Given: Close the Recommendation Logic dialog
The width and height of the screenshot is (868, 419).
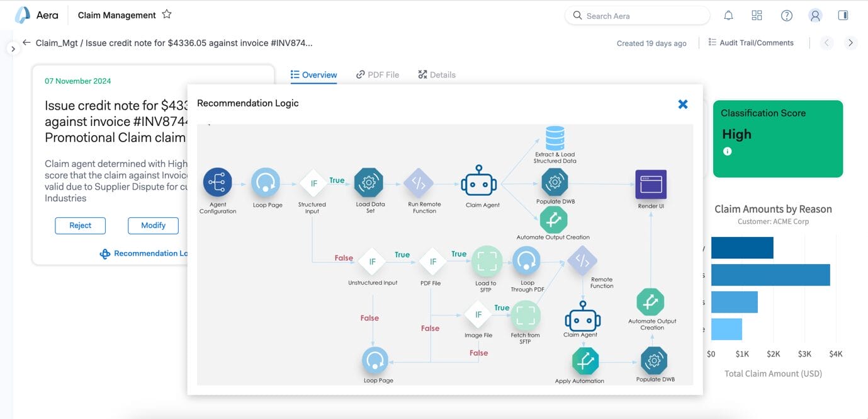Looking at the screenshot, I should (682, 104).
